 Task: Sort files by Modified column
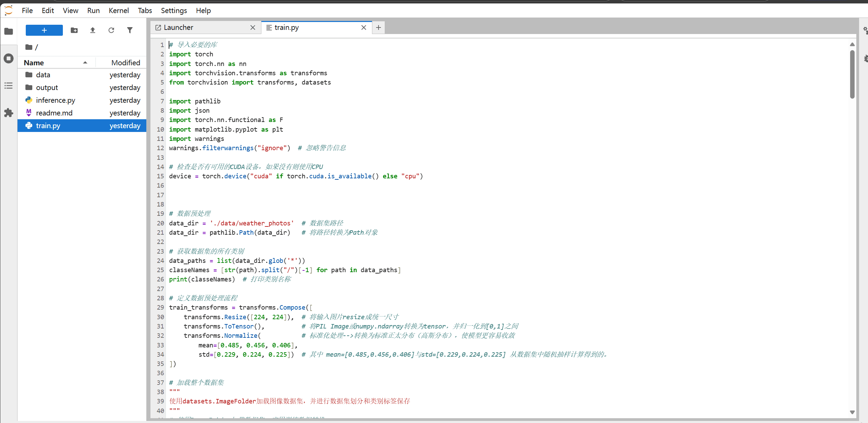click(x=125, y=63)
